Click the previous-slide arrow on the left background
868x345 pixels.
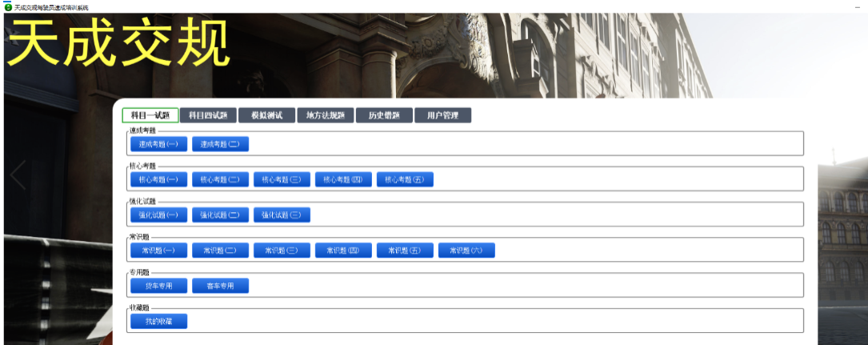click(18, 175)
